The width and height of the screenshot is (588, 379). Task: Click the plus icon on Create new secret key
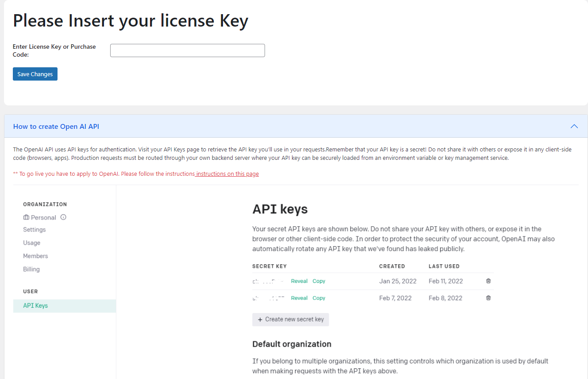tap(260, 319)
